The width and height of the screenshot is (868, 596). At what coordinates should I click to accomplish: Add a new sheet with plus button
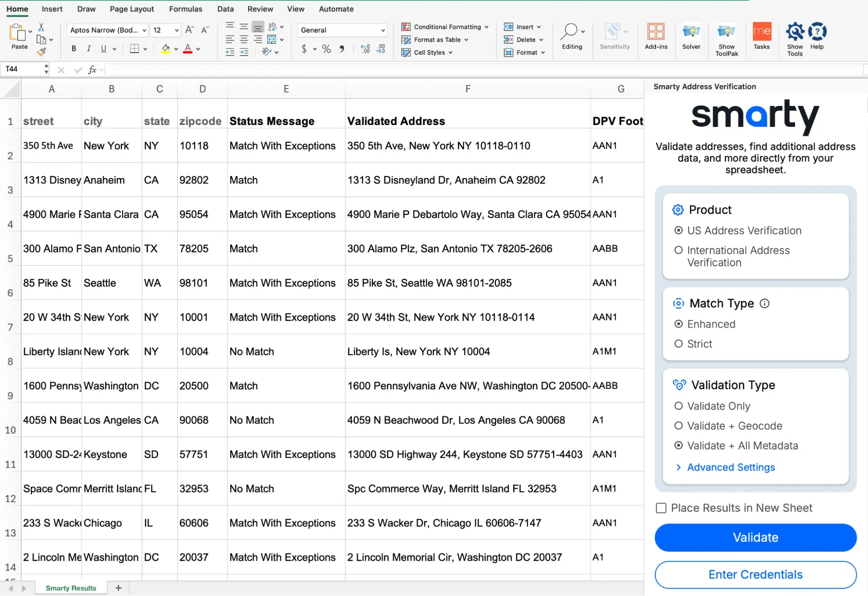[118, 588]
